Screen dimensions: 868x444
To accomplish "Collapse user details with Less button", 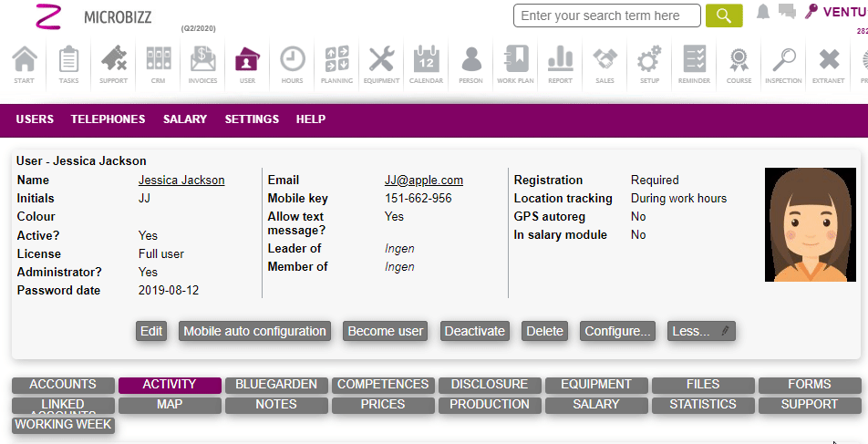I will (x=700, y=331).
